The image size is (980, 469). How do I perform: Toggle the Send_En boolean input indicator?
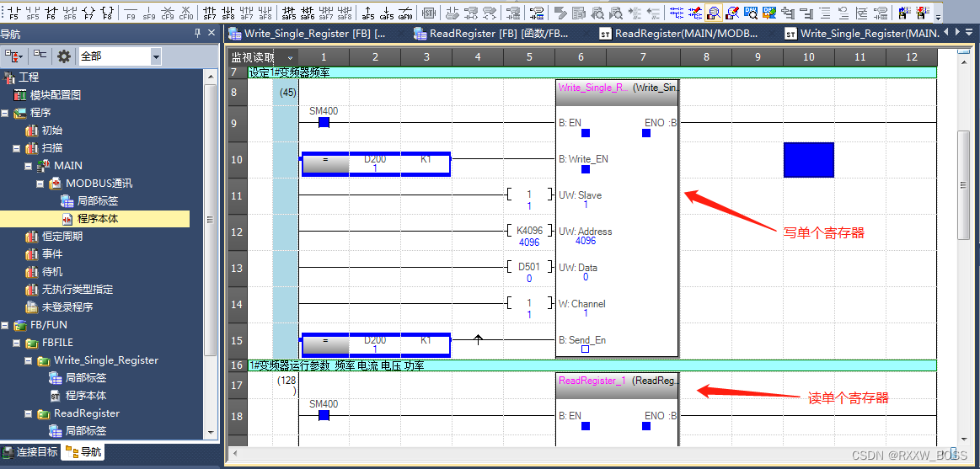tap(586, 349)
